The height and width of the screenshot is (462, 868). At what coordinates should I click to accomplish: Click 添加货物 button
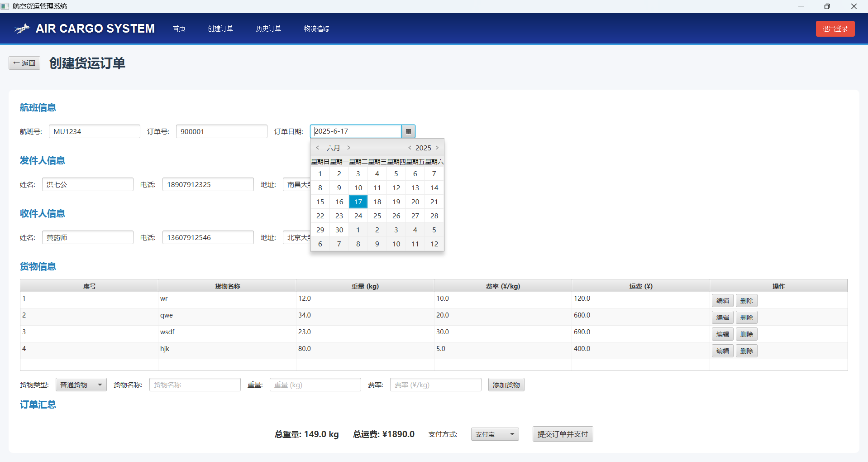pyautogui.click(x=506, y=385)
